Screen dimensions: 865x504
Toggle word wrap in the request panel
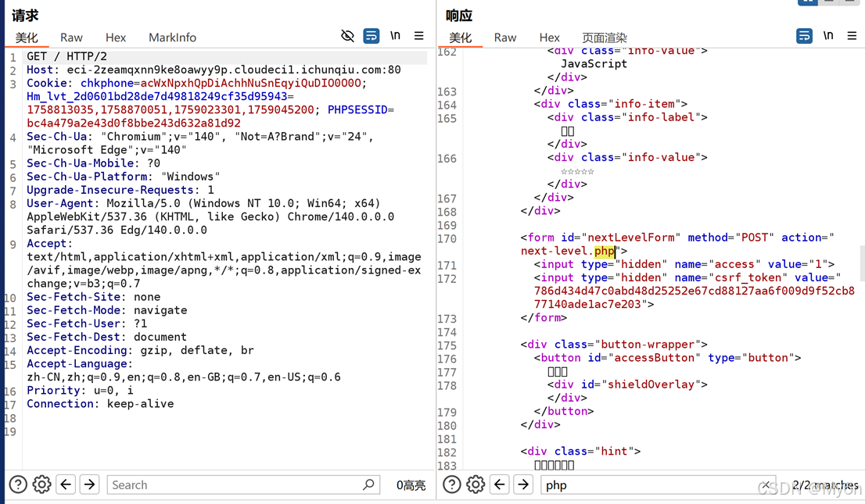371,36
